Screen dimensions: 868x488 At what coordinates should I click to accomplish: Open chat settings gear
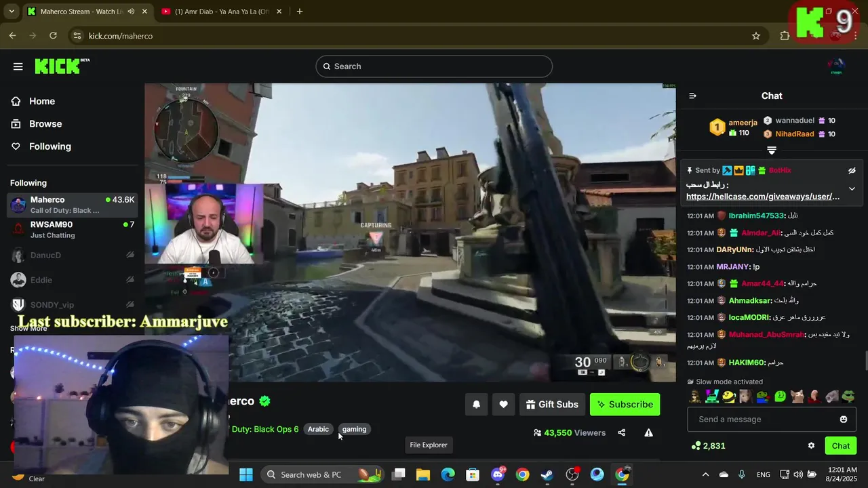pos(811,446)
